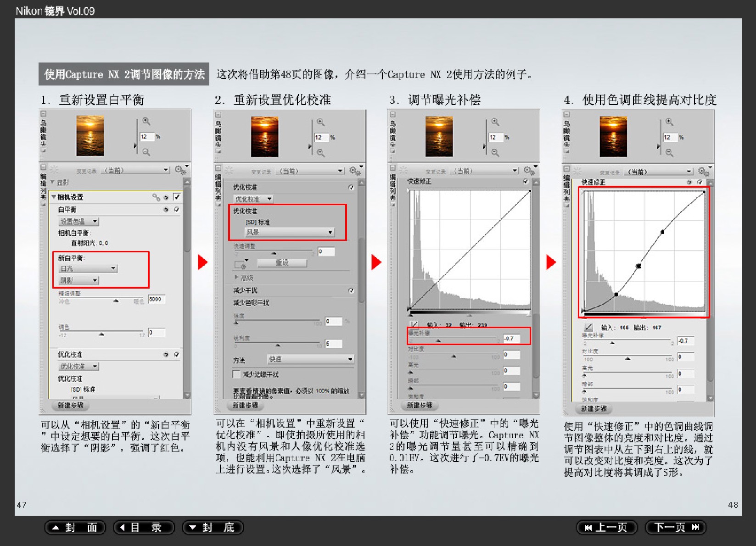
Task: Click 新建步骤 button in step 1 panel
Action: [x=71, y=406]
